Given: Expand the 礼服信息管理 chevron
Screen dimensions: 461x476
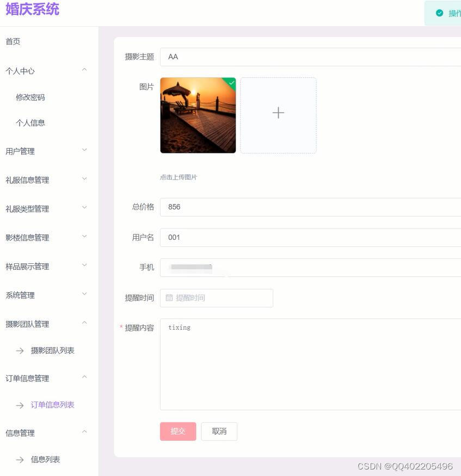Looking at the screenshot, I should [84, 178].
